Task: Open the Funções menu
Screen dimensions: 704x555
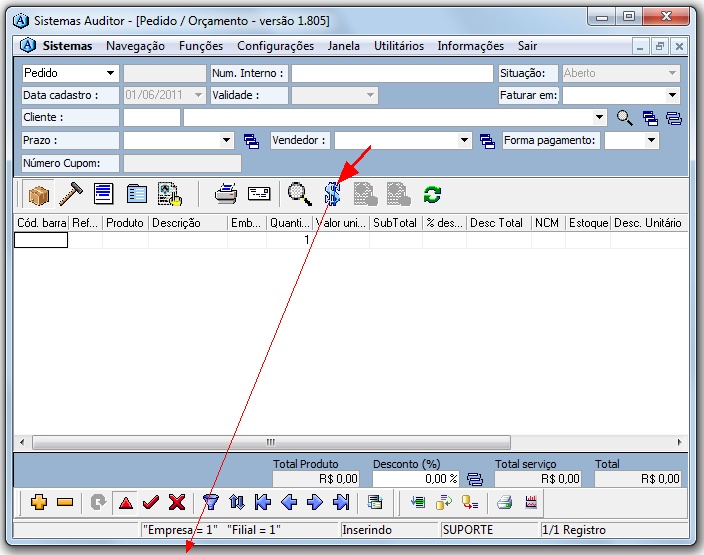Action: (x=201, y=46)
